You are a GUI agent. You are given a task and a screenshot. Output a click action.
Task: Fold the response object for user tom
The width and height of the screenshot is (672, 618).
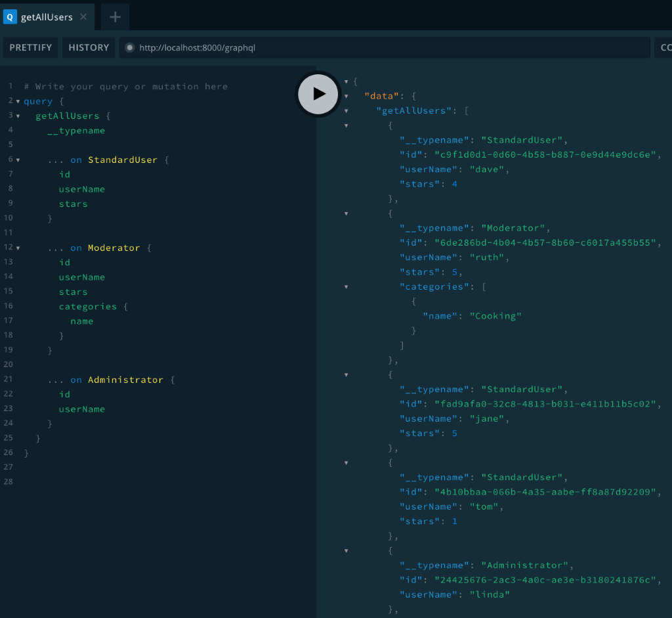346,463
